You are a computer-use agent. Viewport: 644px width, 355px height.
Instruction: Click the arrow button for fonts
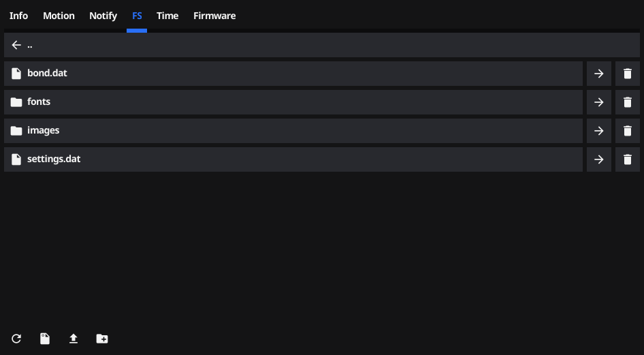coord(599,102)
